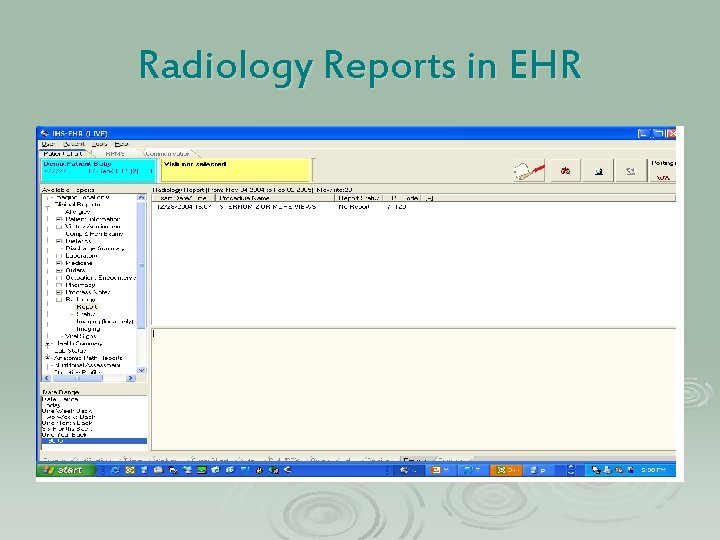
Task: Select Imaging (local only) tree item
Action: (x=105, y=321)
